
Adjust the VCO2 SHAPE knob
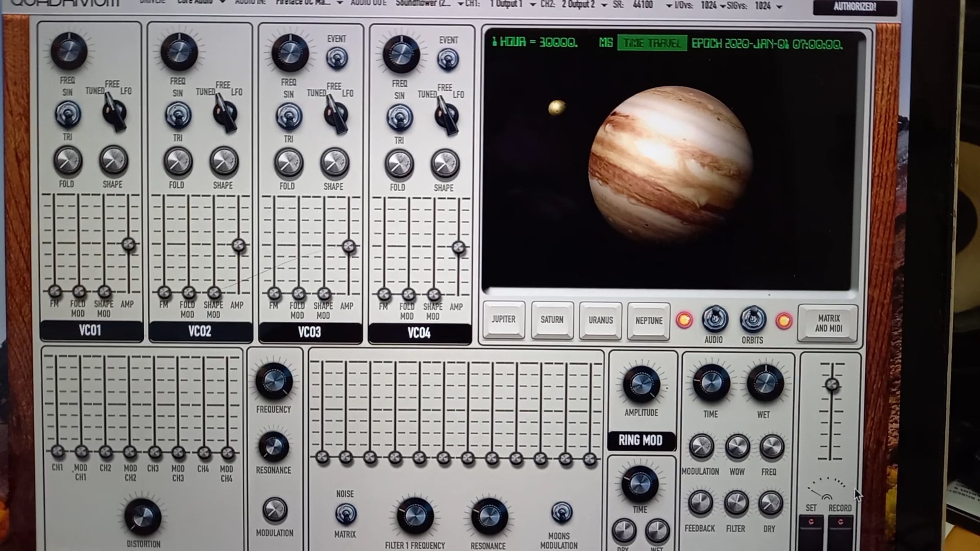[224, 161]
